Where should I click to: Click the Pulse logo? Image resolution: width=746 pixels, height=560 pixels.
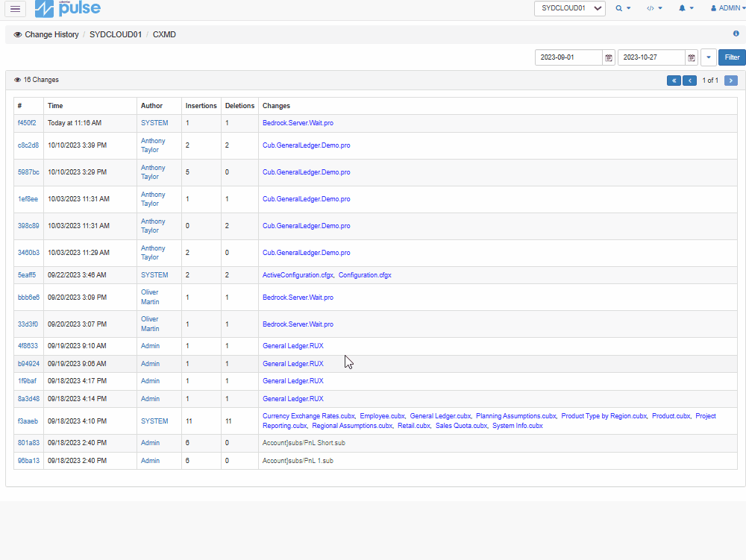pos(68,8)
